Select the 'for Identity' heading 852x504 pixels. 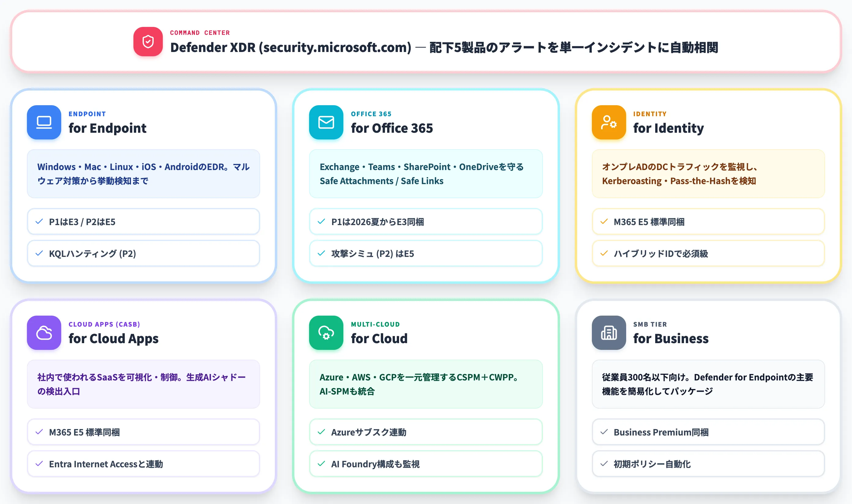[668, 128]
